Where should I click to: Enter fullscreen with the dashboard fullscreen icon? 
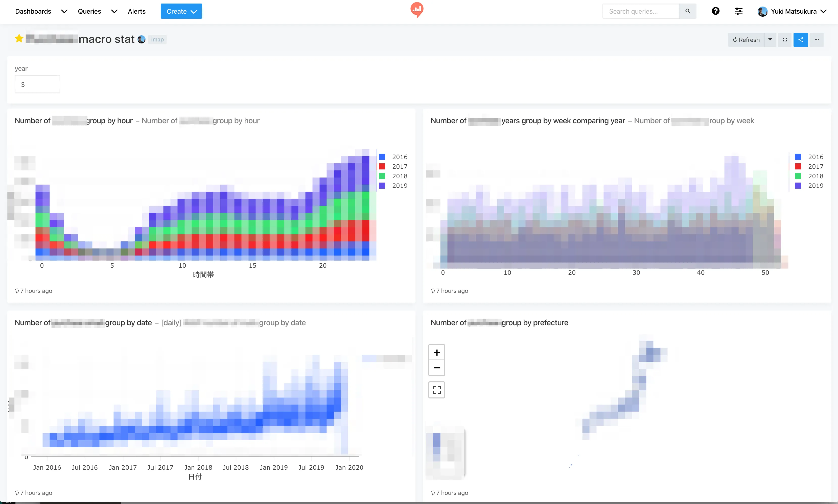coord(785,40)
